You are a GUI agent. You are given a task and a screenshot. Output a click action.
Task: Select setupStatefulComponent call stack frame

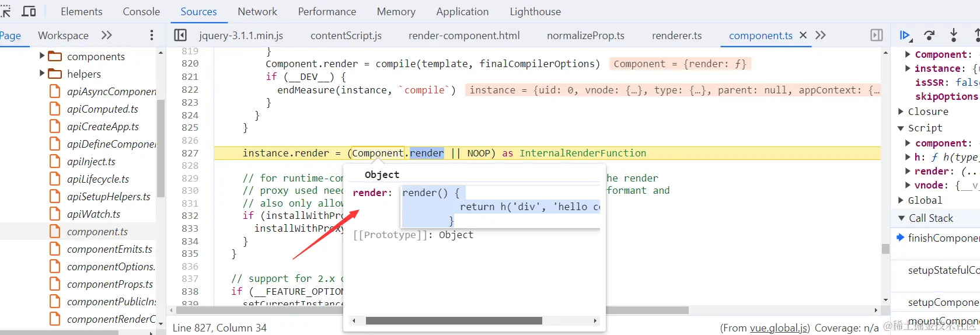943,270
